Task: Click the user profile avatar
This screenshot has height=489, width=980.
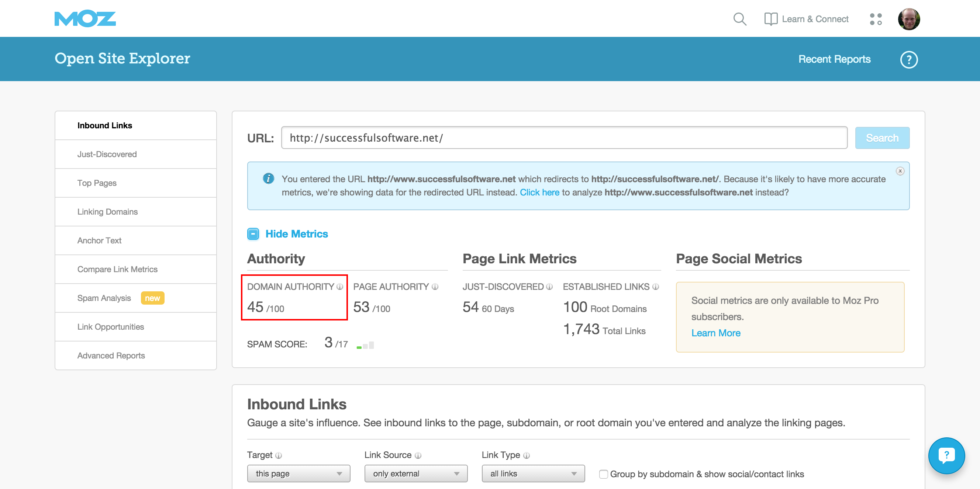Action: (x=908, y=19)
